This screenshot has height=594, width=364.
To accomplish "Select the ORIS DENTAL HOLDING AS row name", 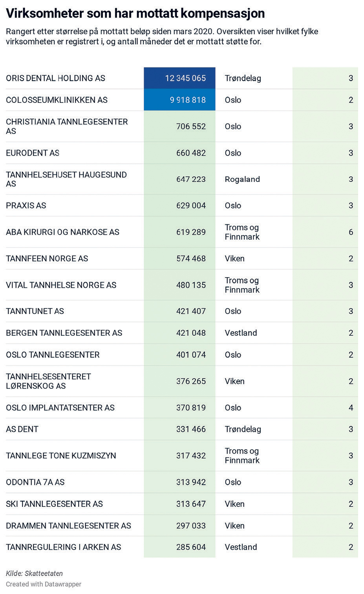I will tap(55, 78).
